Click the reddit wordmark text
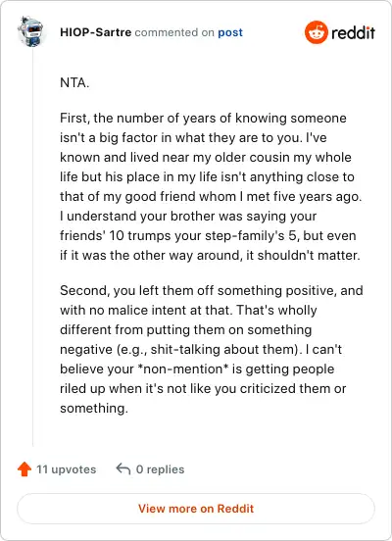This screenshot has height=541, width=392. [x=353, y=32]
